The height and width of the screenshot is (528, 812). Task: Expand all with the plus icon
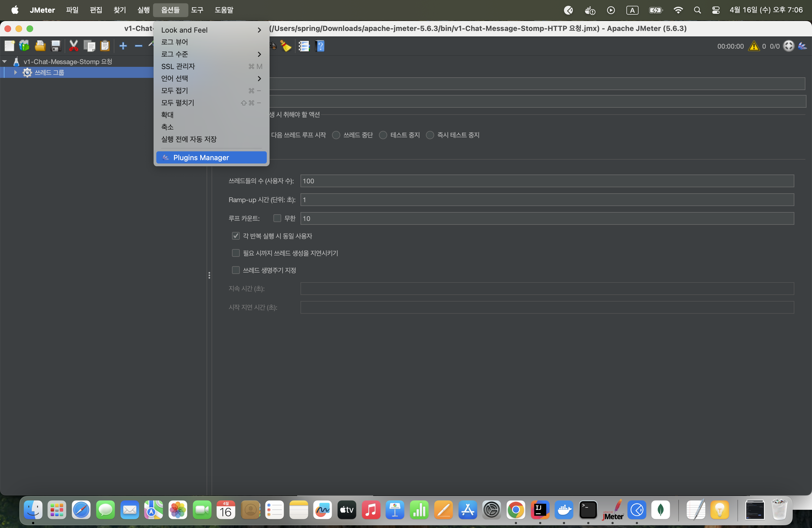click(123, 46)
